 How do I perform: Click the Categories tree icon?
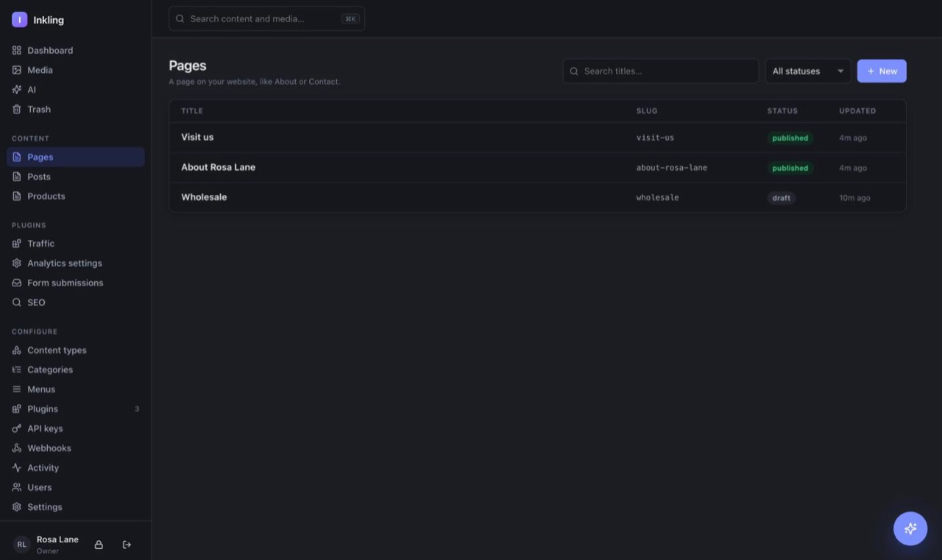17,369
